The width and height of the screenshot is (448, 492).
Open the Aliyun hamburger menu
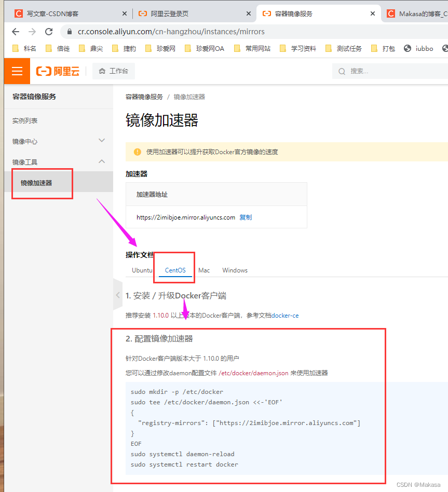17,71
